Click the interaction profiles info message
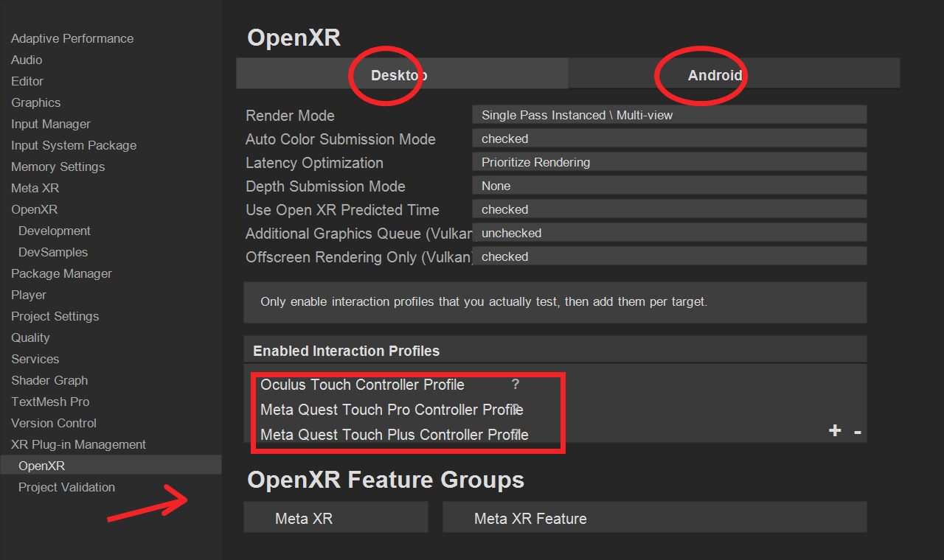The image size is (944, 560). pos(555,302)
